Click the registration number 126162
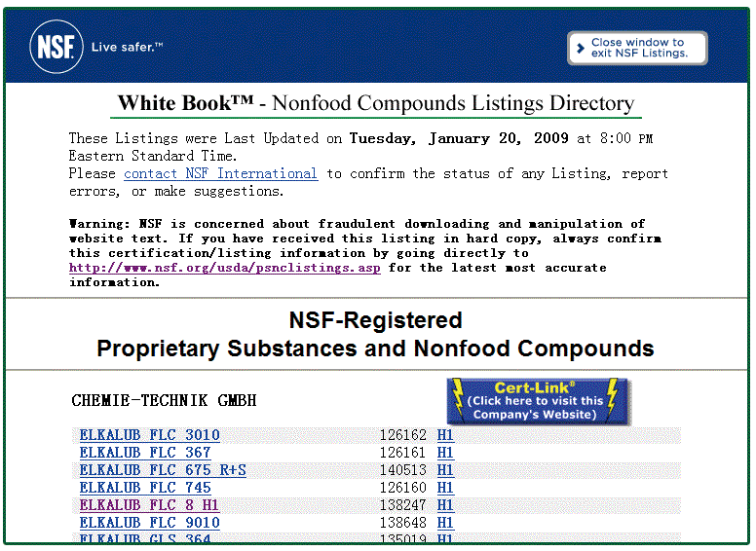The image size is (756, 551). point(403,435)
